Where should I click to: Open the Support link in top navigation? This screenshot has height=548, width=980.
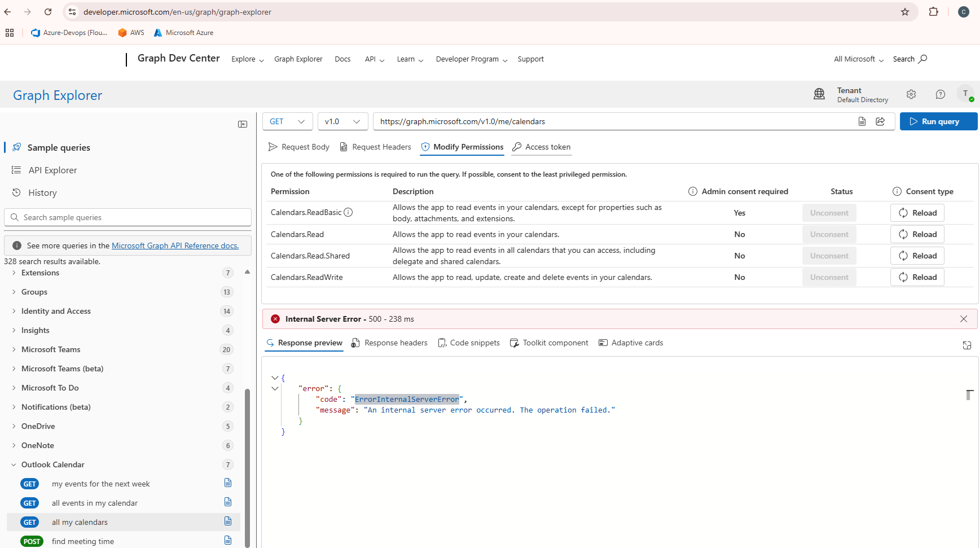pyautogui.click(x=530, y=59)
